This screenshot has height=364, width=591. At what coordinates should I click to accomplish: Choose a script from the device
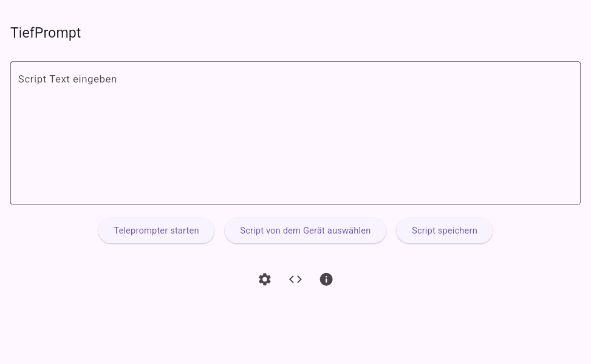click(x=305, y=231)
